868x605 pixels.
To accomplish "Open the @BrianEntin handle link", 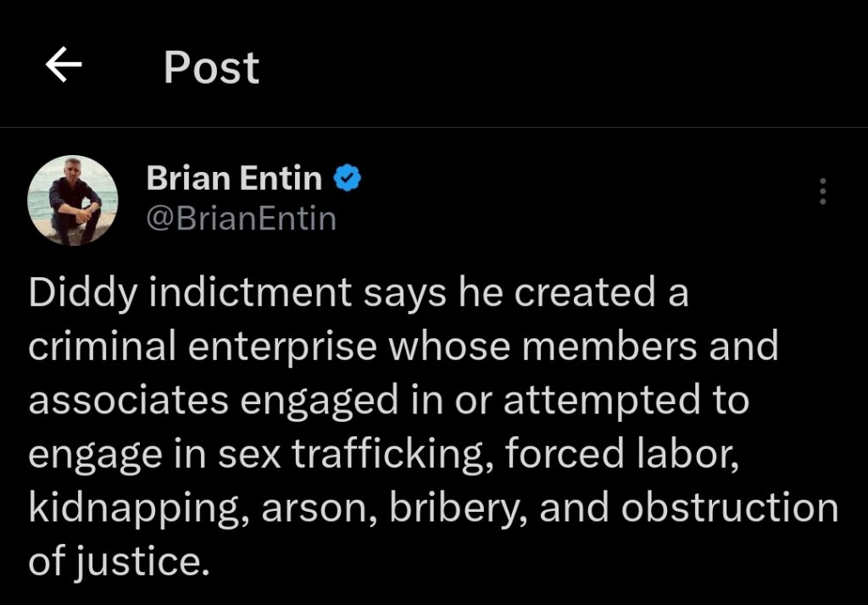I will click(x=242, y=219).
